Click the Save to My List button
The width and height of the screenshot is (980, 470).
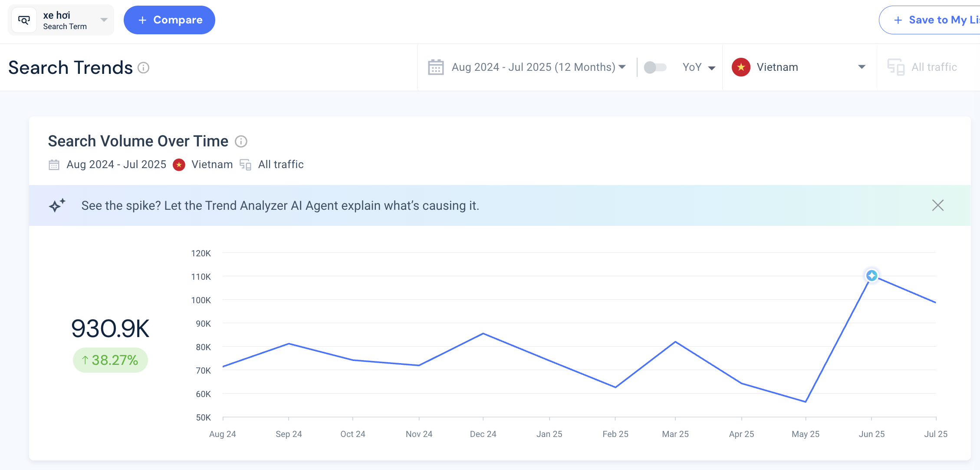(x=929, y=20)
